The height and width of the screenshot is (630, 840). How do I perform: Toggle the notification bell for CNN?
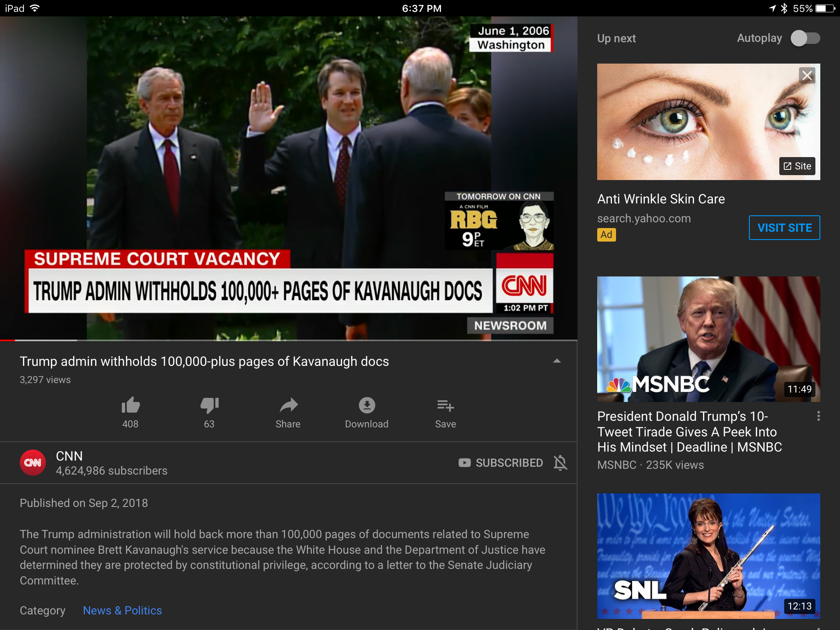tap(560, 463)
